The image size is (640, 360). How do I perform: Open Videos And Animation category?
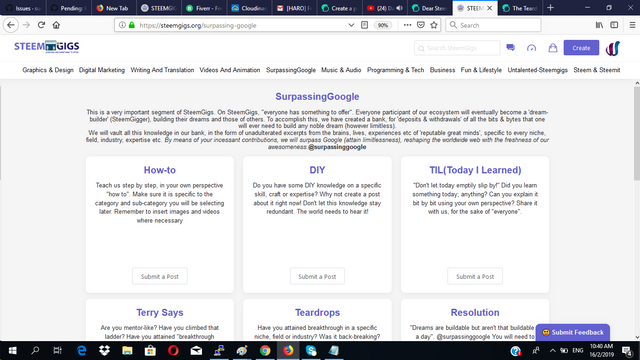(230, 70)
